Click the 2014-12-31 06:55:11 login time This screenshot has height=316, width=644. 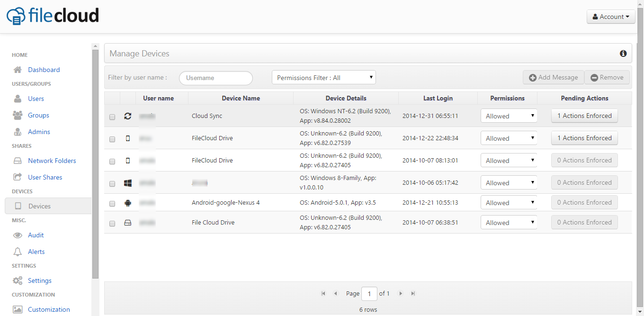point(430,116)
